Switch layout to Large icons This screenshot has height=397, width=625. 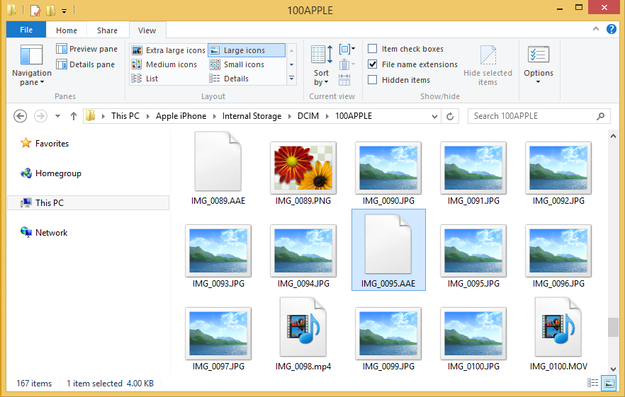tap(246, 50)
